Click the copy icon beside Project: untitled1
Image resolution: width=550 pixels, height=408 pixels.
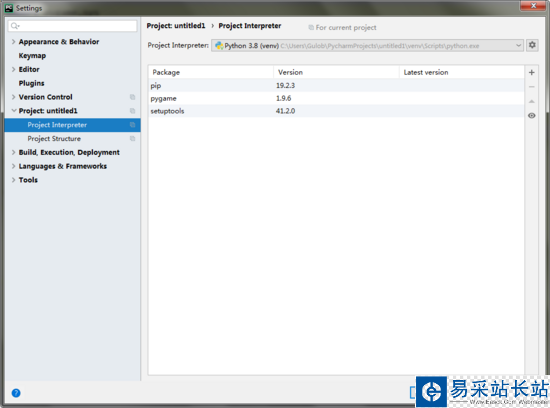click(x=132, y=111)
